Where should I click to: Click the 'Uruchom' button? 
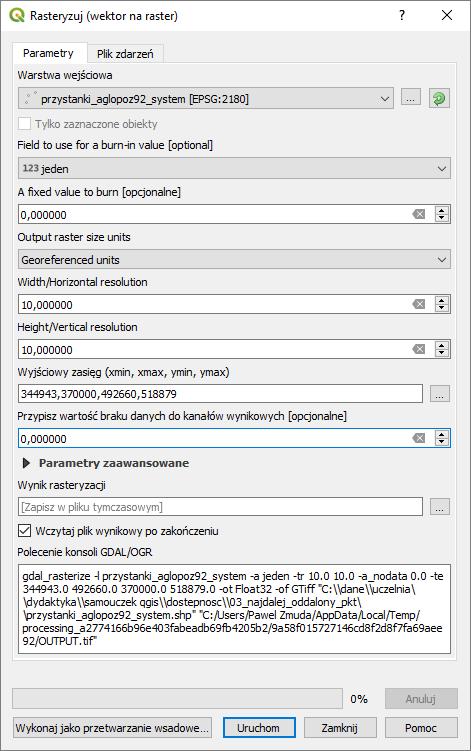(259, 728)
